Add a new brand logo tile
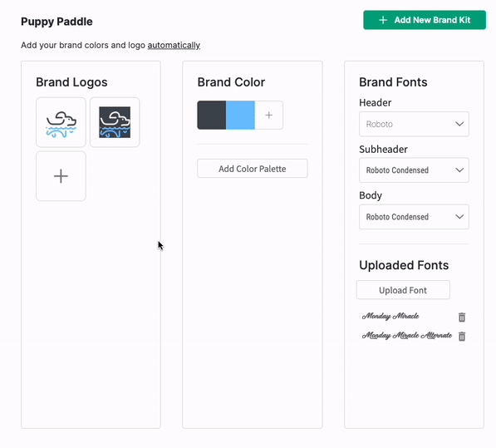This screenshot has width=496, height=448. point(61,176)
